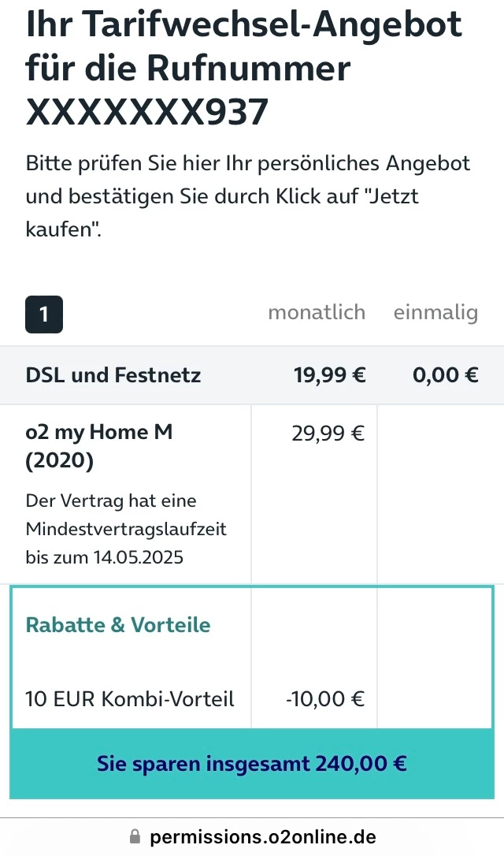Open the o2 my Home M (2020) tariff
The image size is (504, 856).
point(98,445)
